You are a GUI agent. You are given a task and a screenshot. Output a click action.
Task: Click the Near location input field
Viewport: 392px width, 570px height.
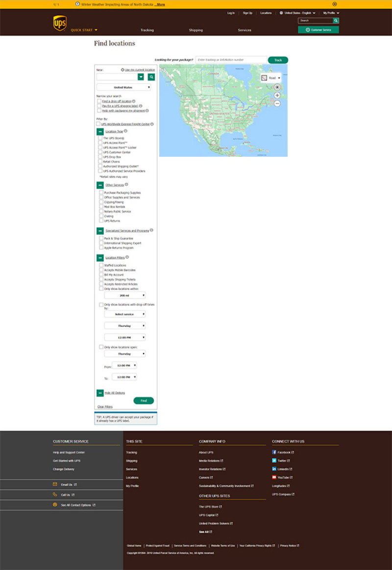[117, 77]
